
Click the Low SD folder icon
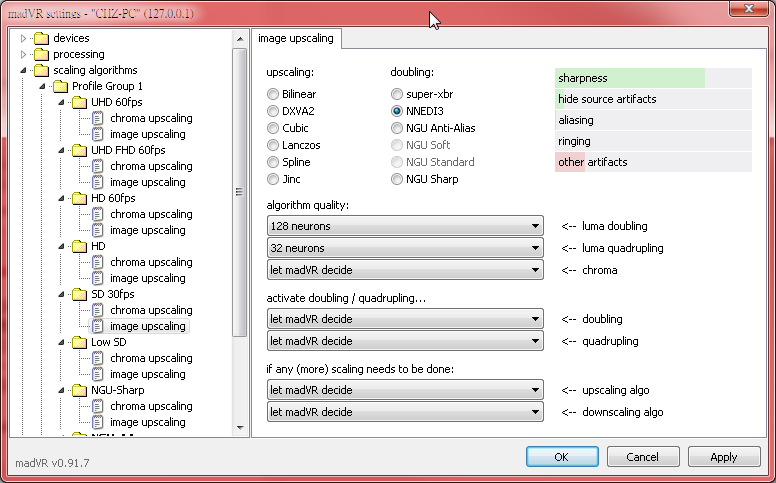(79, 342)
